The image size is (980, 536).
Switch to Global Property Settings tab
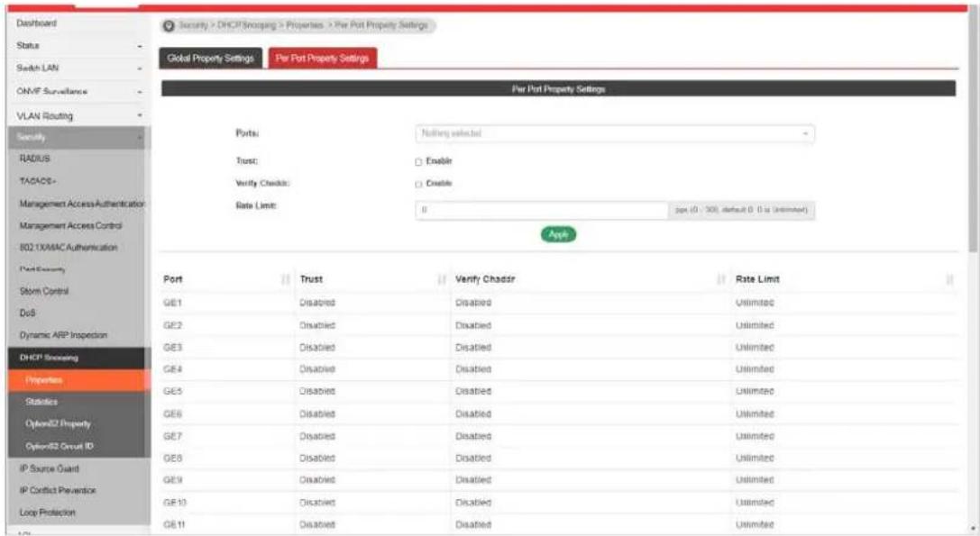pos(211,58)
